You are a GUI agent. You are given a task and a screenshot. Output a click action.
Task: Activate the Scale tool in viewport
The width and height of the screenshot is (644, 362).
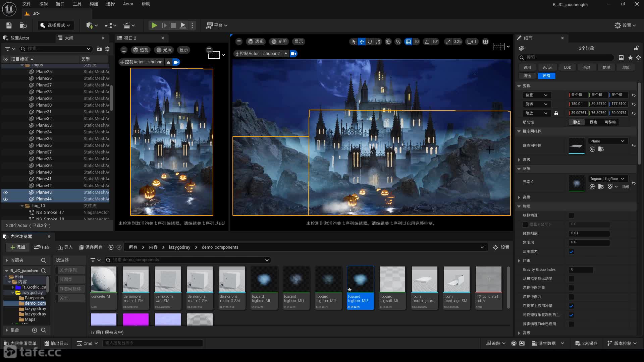pyautogui.click(x=378, y=42)
